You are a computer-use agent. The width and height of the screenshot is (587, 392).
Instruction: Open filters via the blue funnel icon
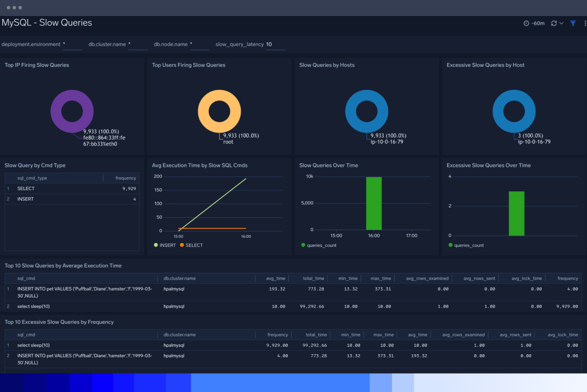(x=573, y=23)
